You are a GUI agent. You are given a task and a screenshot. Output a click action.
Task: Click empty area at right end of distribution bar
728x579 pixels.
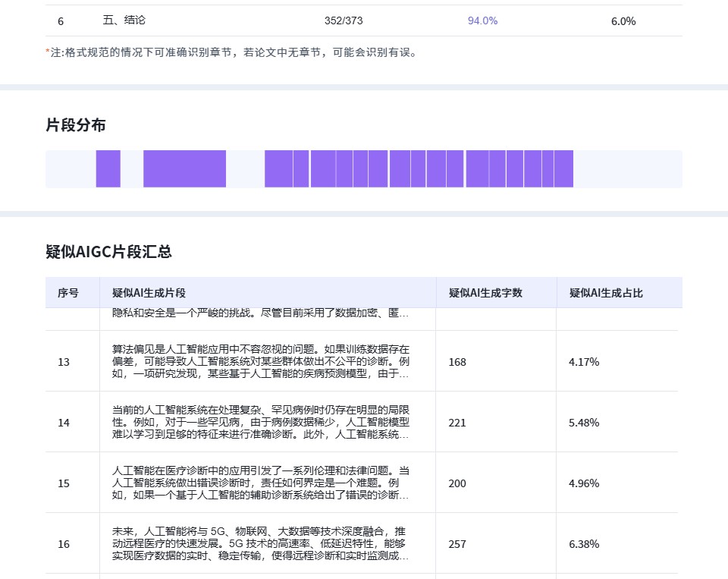tap(628, 168)
